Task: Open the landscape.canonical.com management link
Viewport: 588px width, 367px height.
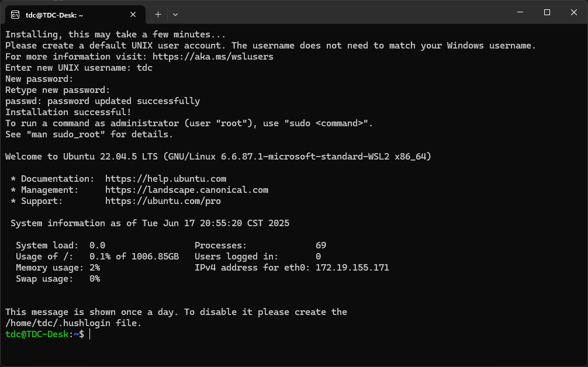Action: 186,190
